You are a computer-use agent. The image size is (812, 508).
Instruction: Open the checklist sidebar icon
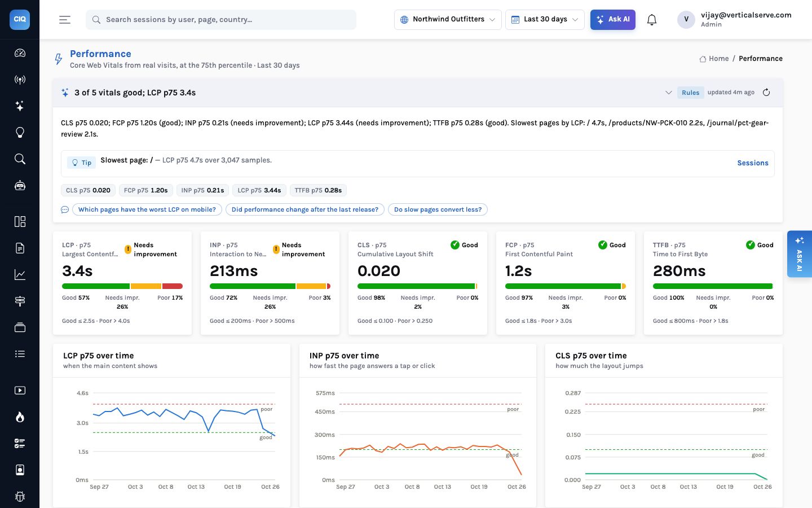click(x=20, y=443)
